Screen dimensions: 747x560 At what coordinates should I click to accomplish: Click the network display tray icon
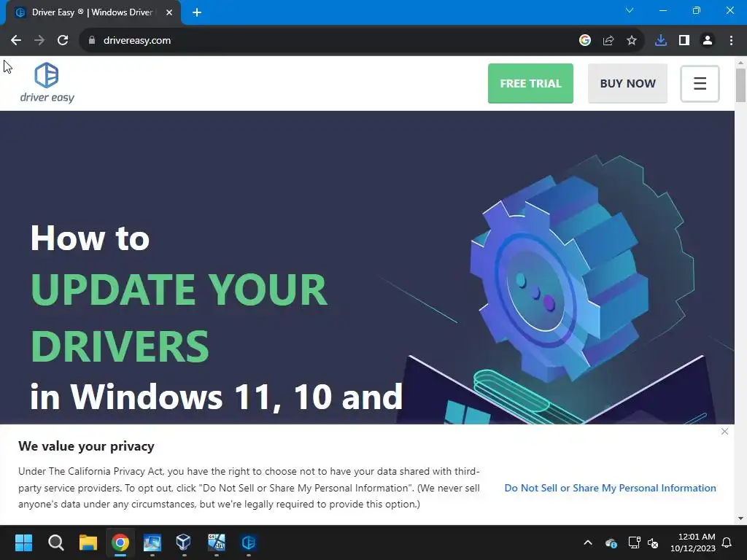point(634,542)
